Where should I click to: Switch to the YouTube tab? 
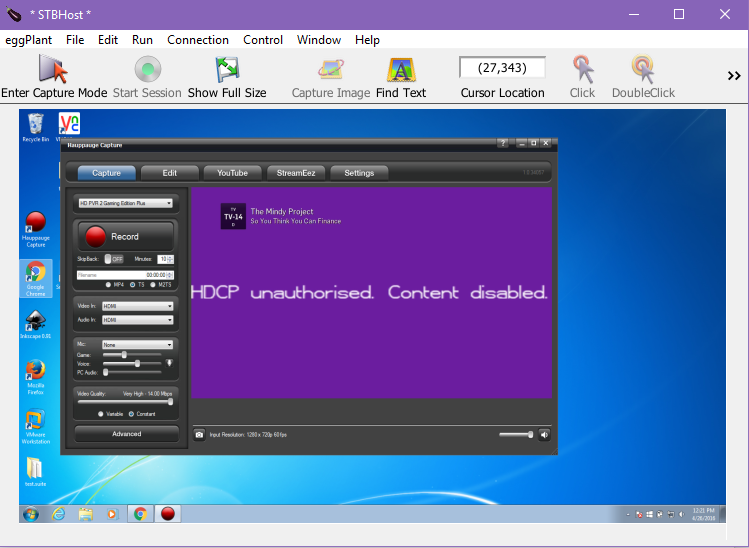[233, 173]
